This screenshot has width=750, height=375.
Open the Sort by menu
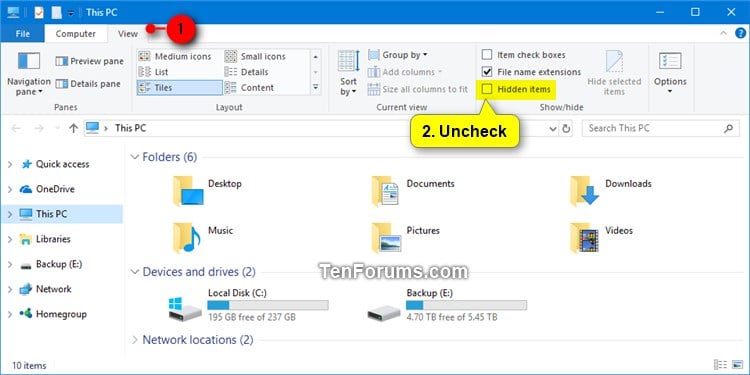(x=348, y=73)
